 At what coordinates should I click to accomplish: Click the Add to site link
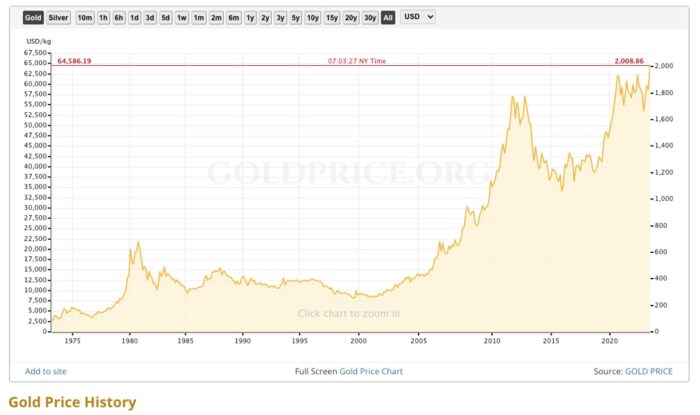tap(46, 371)
